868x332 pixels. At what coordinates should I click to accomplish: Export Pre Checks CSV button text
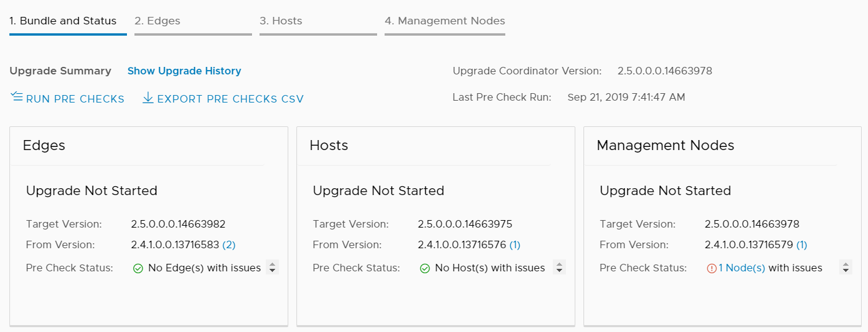pos(230,99)
